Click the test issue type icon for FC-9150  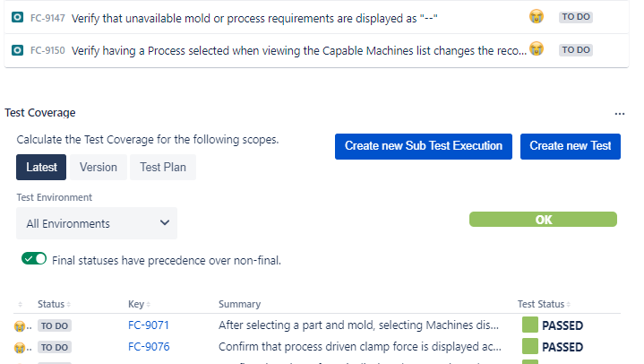pos(17,50)
